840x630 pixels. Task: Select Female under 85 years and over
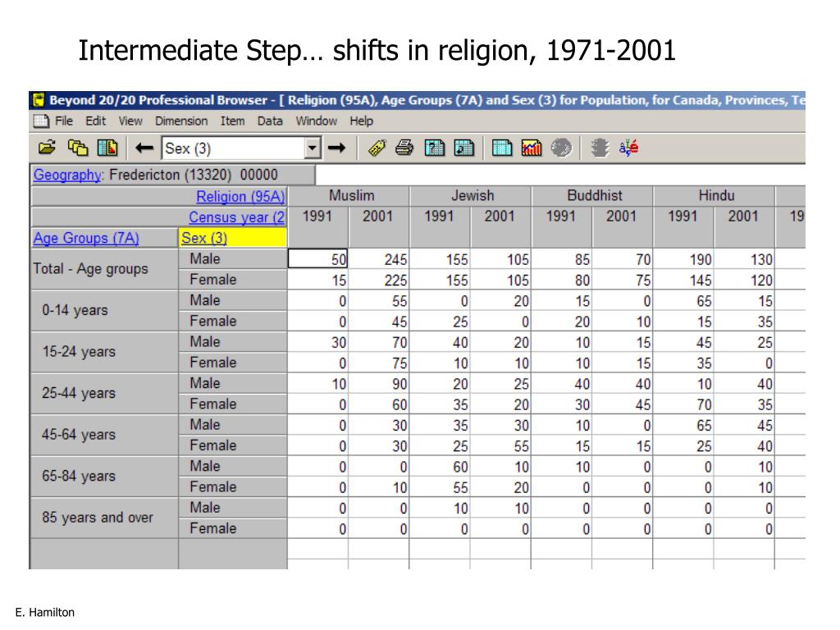point(232,528)
